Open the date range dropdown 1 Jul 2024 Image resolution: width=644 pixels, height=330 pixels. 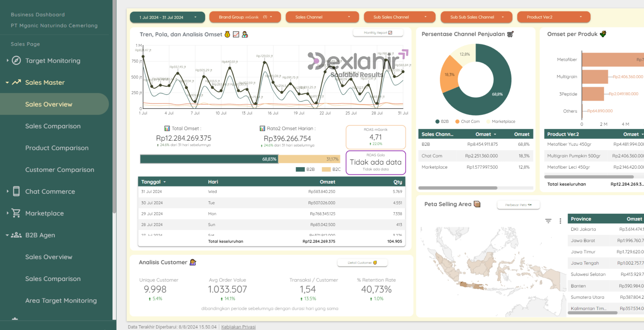(167, 17)
